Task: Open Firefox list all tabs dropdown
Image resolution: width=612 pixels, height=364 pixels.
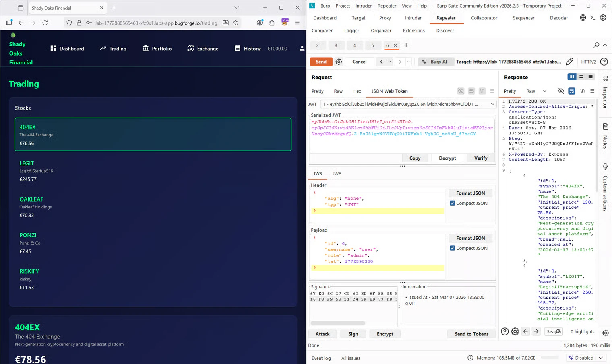Action: 236,8
